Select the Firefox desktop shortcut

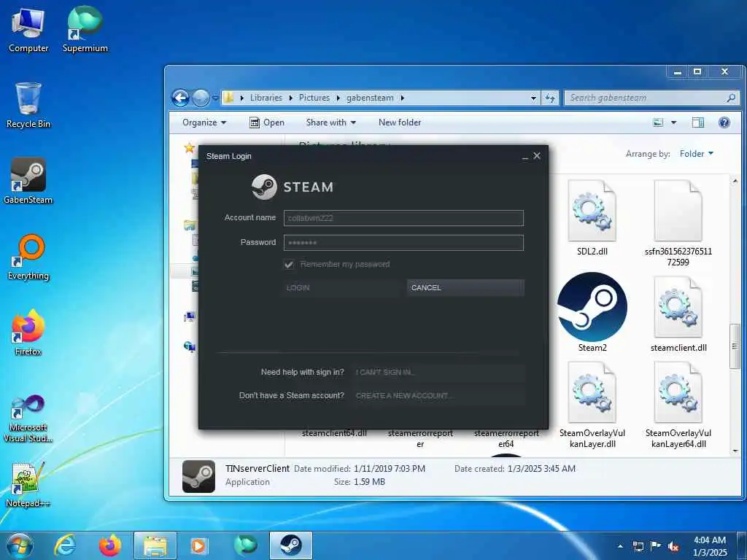coord(28,332)
